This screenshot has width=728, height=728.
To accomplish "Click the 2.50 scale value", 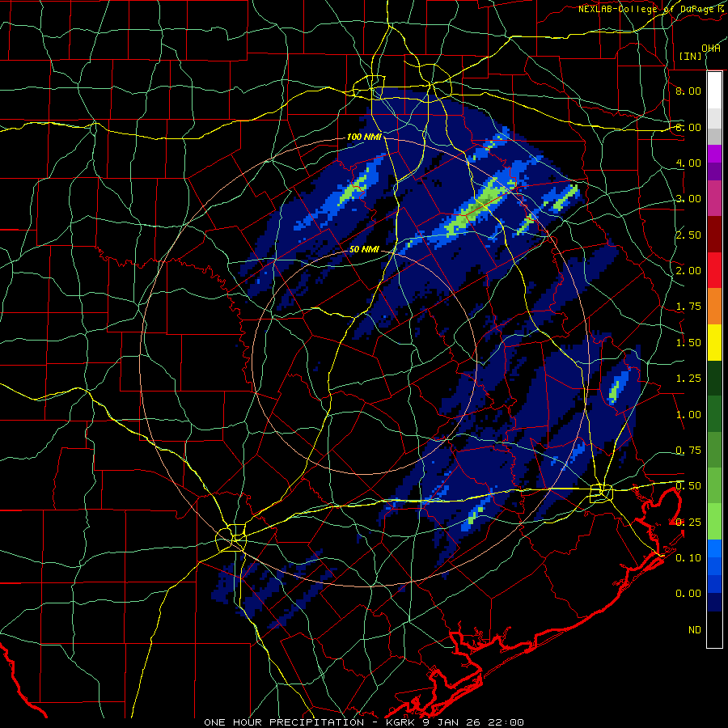I will 688,235.
